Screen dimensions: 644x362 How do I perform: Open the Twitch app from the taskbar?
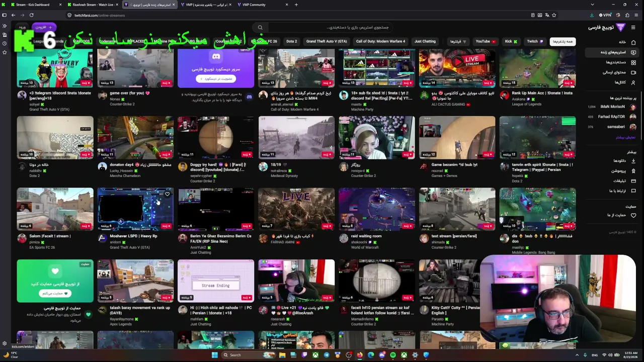click(x=304, y=355)
